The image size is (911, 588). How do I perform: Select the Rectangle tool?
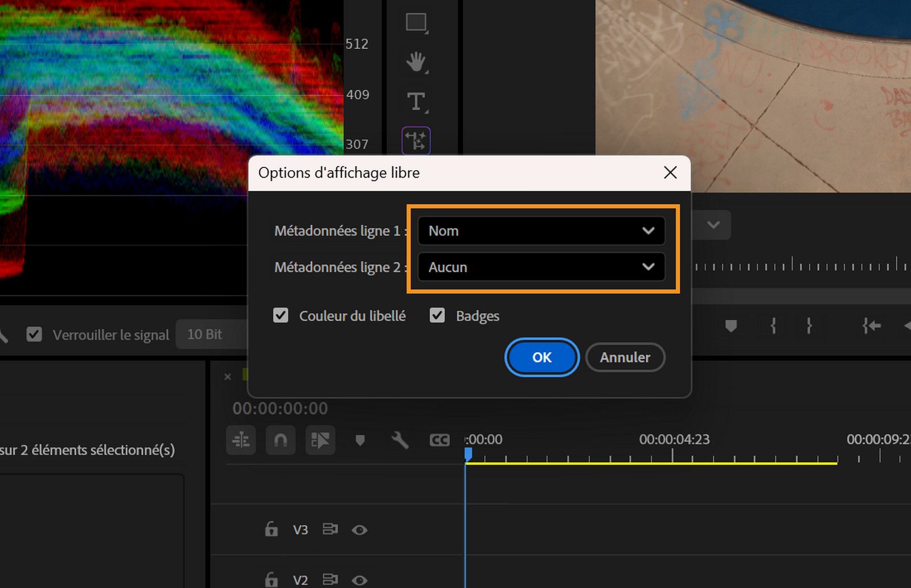[416, 23]
